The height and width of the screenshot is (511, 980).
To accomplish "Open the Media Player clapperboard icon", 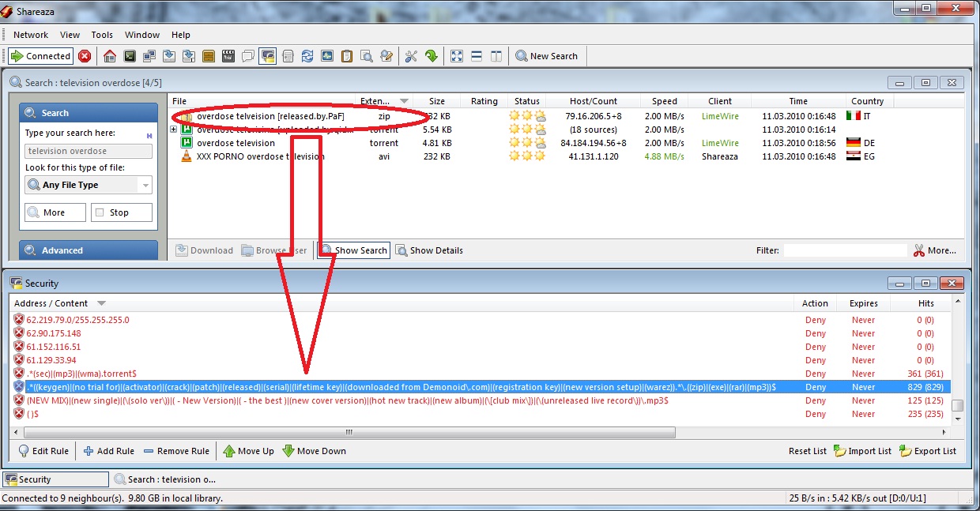I will pos(228,56).
